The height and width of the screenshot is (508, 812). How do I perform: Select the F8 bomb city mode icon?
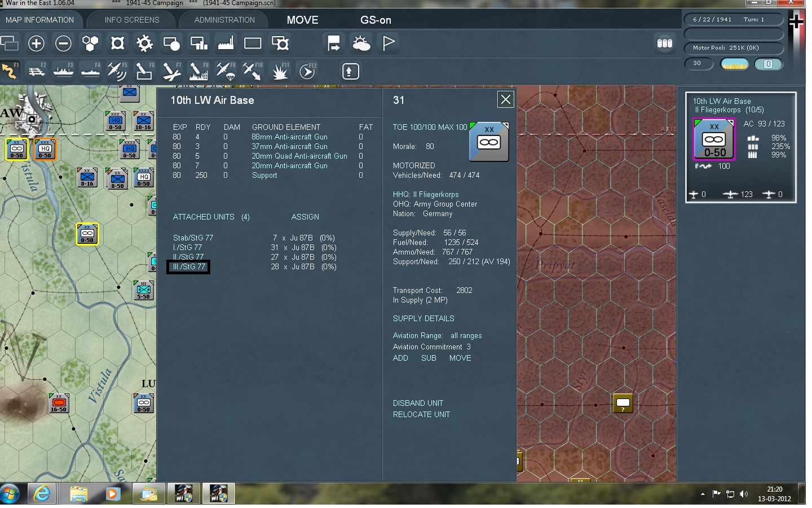(198, 71)
